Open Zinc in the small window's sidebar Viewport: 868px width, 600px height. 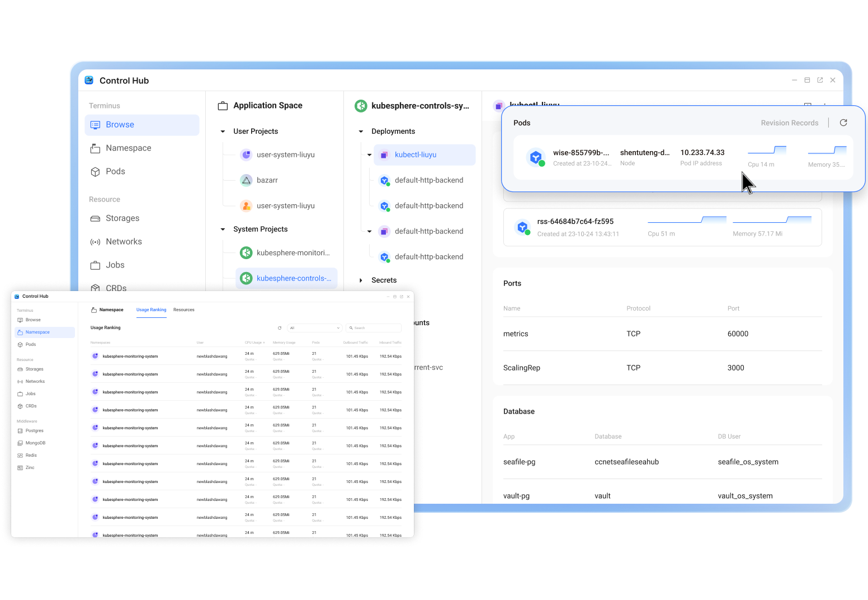click(30, 468)
